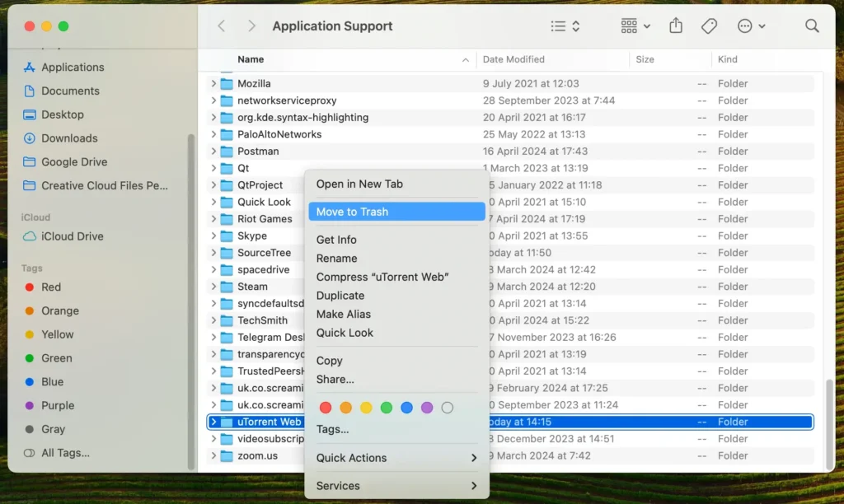Choose Copy in context menu

click(396, 361)
